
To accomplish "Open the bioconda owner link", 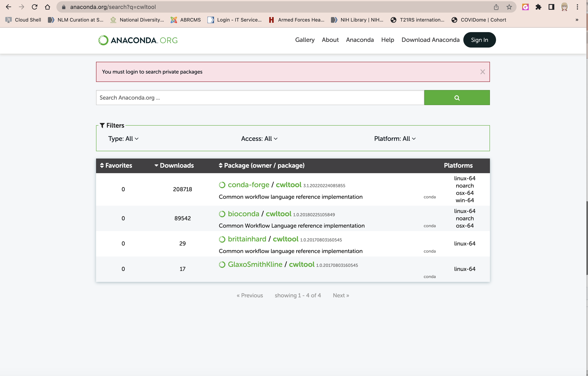I will (x=243, y=214).
